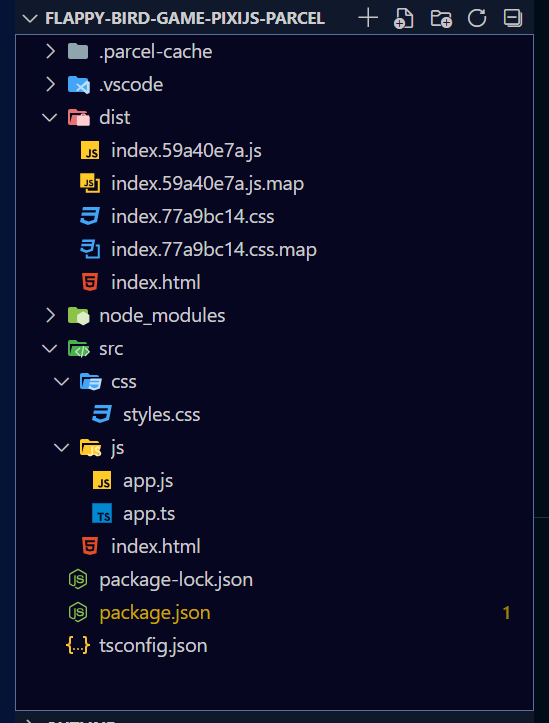Select the js folder name

[x=118, y=448]
